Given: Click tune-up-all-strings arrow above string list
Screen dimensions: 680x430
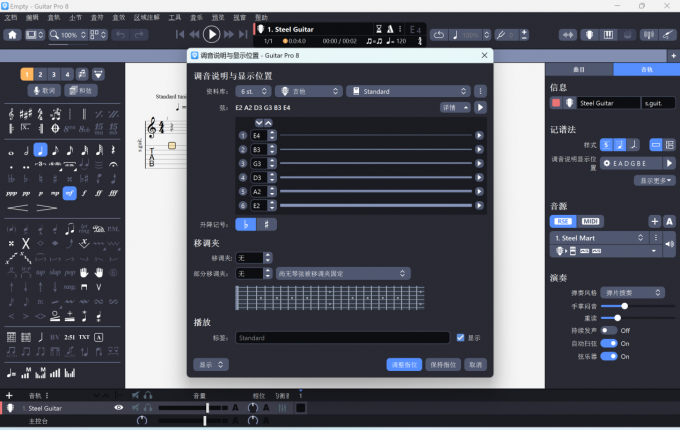Looking at the screenshot, I should coord(268,123).
